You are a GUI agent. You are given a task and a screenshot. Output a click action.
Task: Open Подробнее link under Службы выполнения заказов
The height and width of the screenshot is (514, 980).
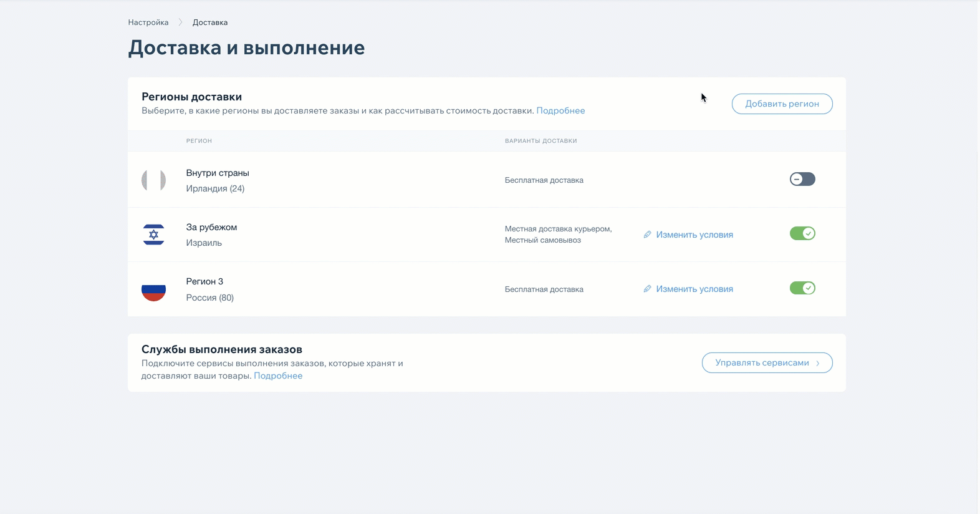tap(278, 376)
